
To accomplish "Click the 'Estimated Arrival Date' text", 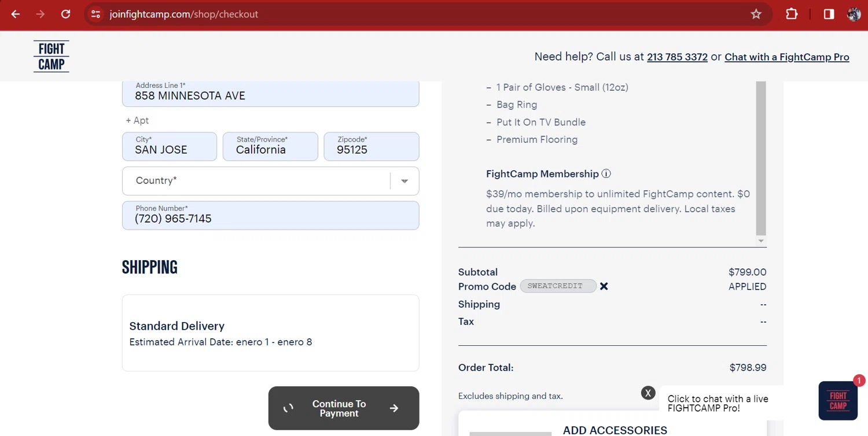I will 220,342.
